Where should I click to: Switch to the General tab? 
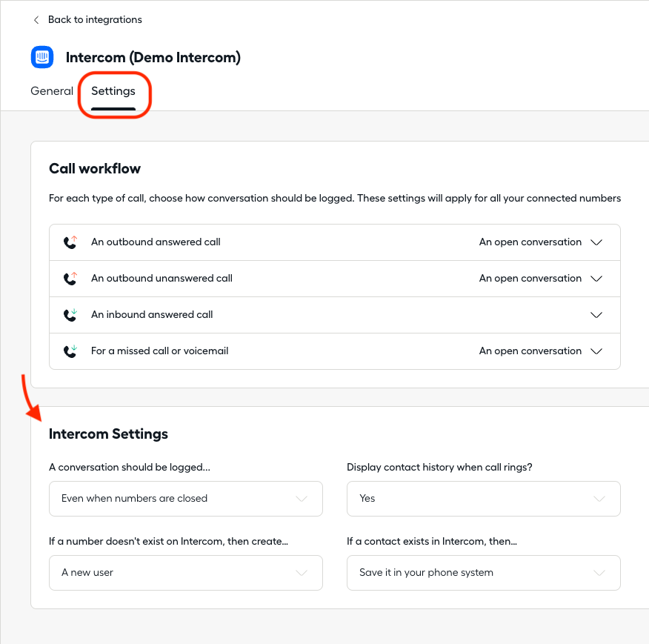click(x=52, y=91)
